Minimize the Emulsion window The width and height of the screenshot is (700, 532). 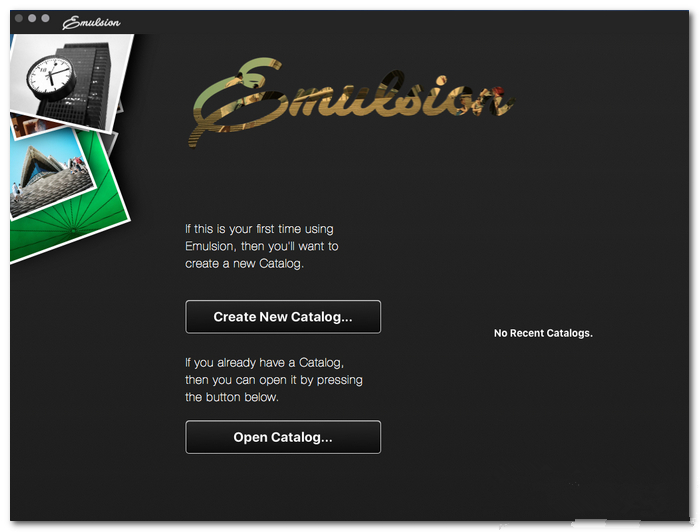click(32, 18)
